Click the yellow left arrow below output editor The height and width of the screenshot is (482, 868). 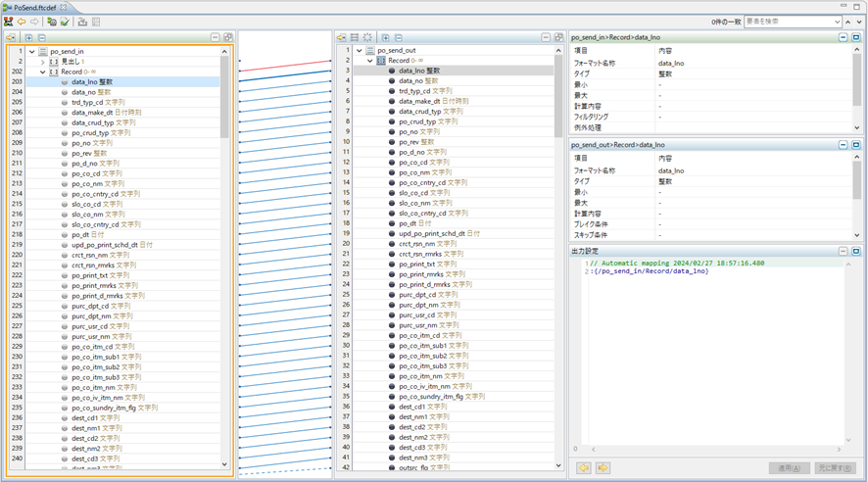(584, 468)
